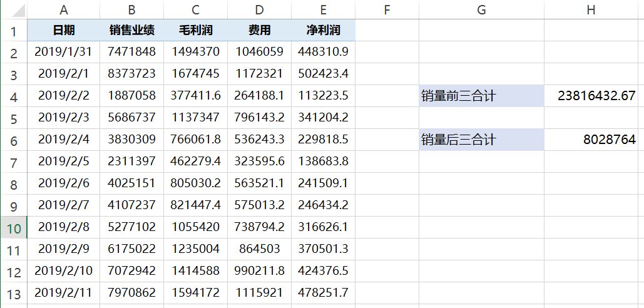Select sales cell 5686737
The height and width of the screenshot is (308, 644).
click(x=132, y=118)
